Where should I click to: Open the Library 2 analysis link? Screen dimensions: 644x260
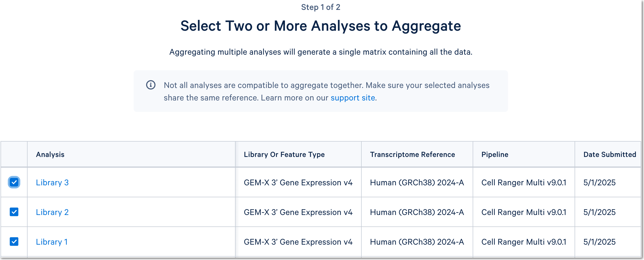[x=52, y=212]
